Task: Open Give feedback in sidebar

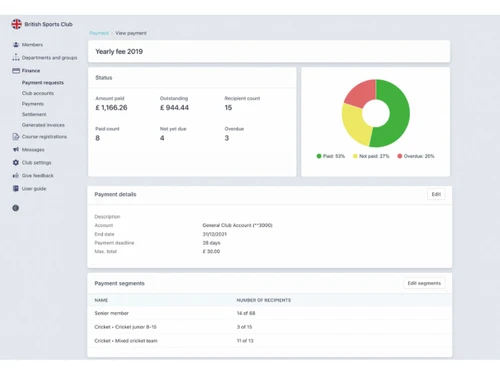Action: click(x=38, y=176)
